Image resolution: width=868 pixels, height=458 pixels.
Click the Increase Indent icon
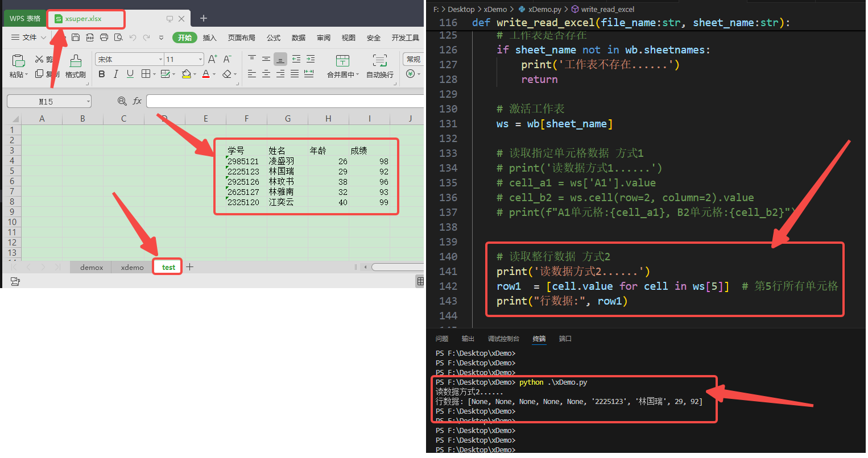point(311,59)
